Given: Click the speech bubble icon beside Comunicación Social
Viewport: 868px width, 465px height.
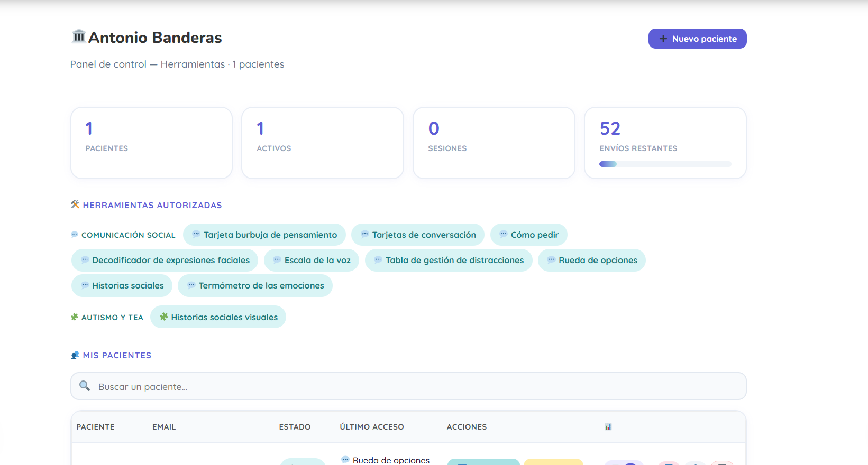Looking at the screenshot, I should click(x=75, y=235).
